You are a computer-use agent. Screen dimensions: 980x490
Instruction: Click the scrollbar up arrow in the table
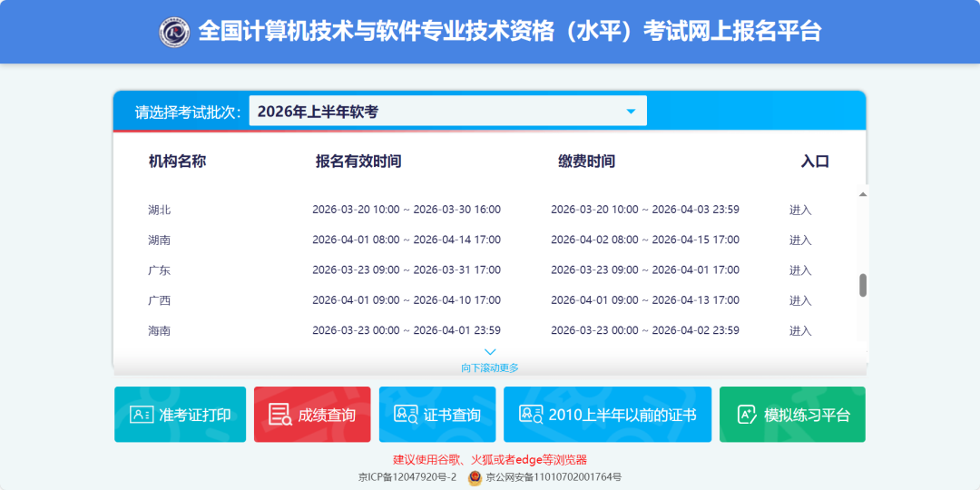click(x=863, y=194)
